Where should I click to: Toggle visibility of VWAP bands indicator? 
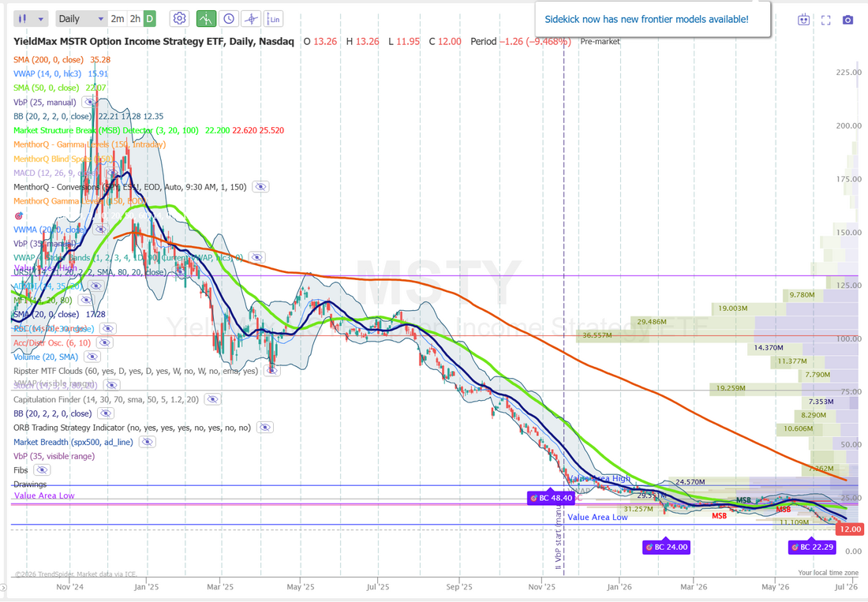(x=256, y=258)
